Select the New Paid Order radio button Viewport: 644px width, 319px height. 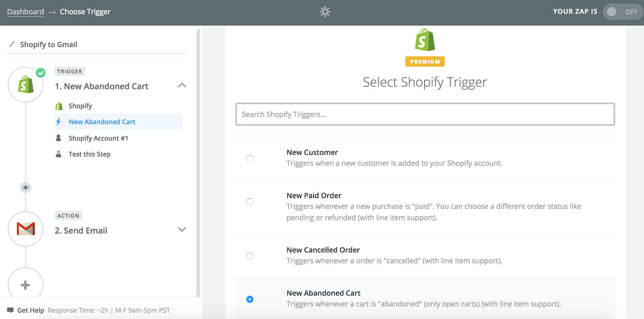(x=250, y=201)
